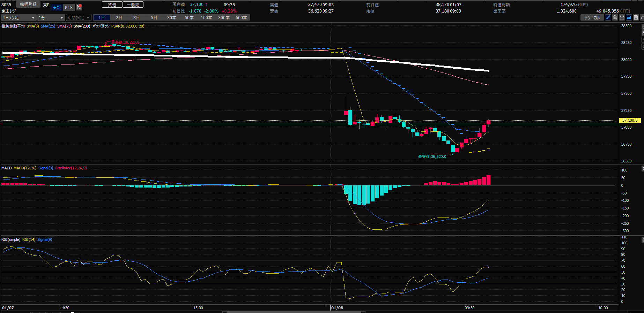Select the 2日 period tab
The height and width of the screenshot is (313, 644).
pyautogui.click(x=119, y=17)
